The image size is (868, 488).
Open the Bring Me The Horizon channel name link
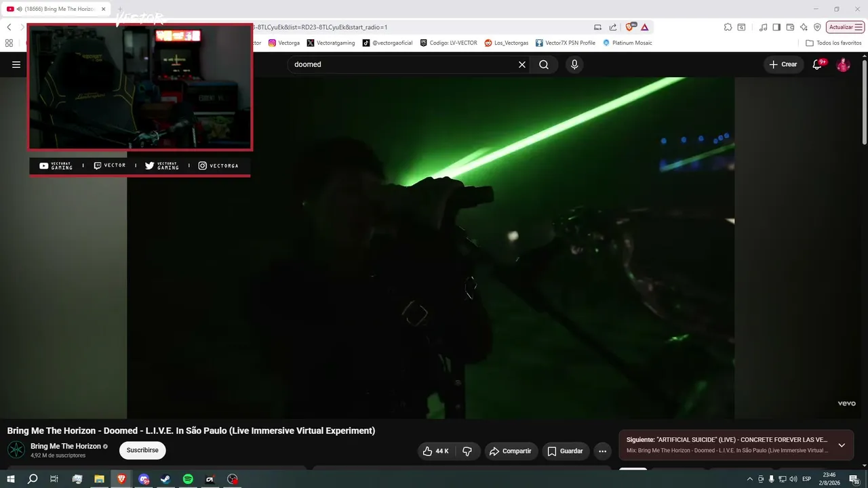pos(66,446)
